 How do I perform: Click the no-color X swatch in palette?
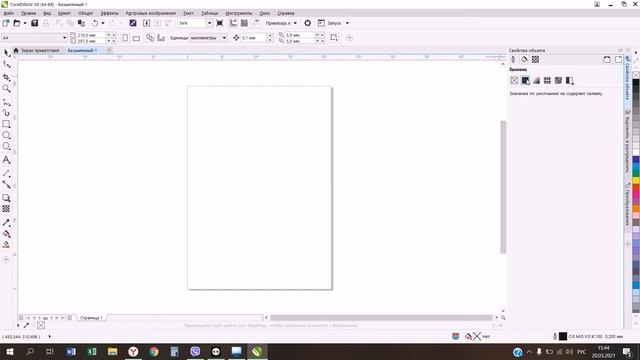[636, 75]
